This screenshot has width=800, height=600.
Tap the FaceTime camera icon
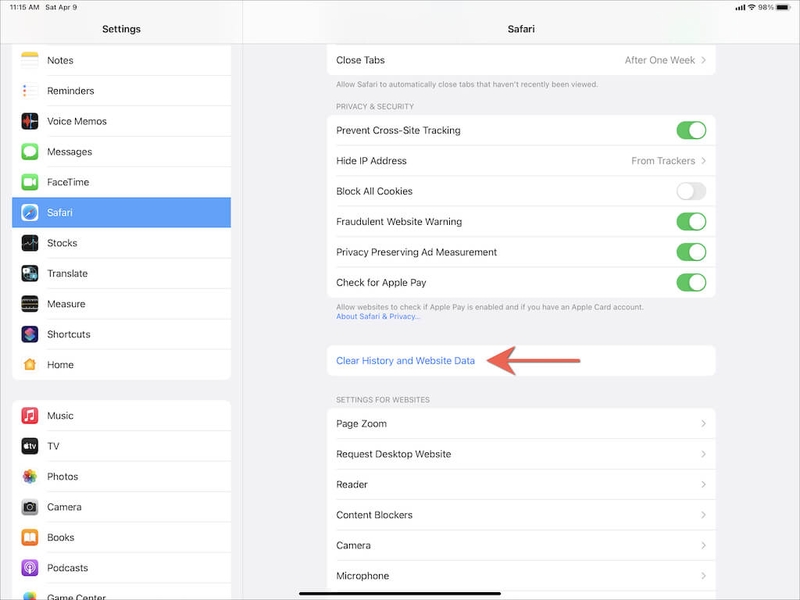(x=30, y=182)
